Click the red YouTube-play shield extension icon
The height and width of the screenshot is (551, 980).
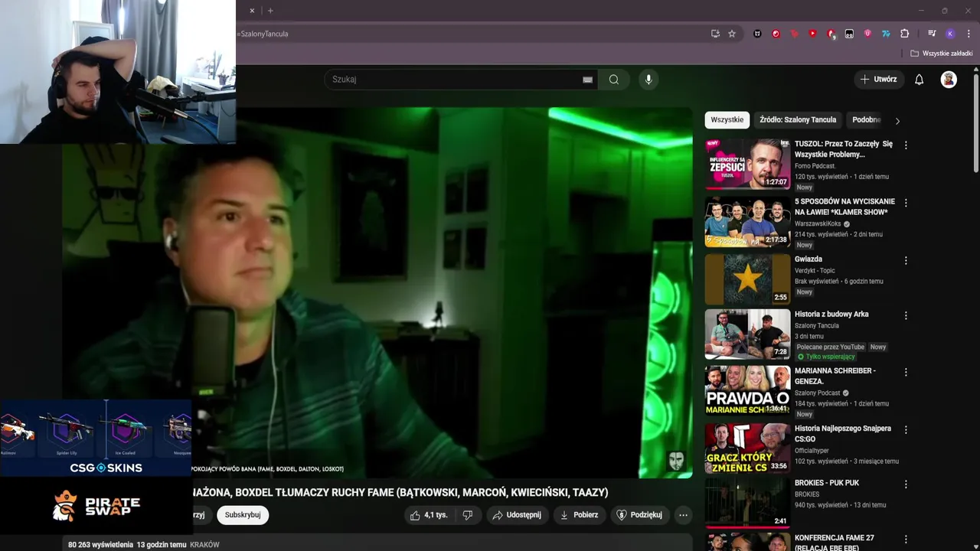(x=812, y=34)
